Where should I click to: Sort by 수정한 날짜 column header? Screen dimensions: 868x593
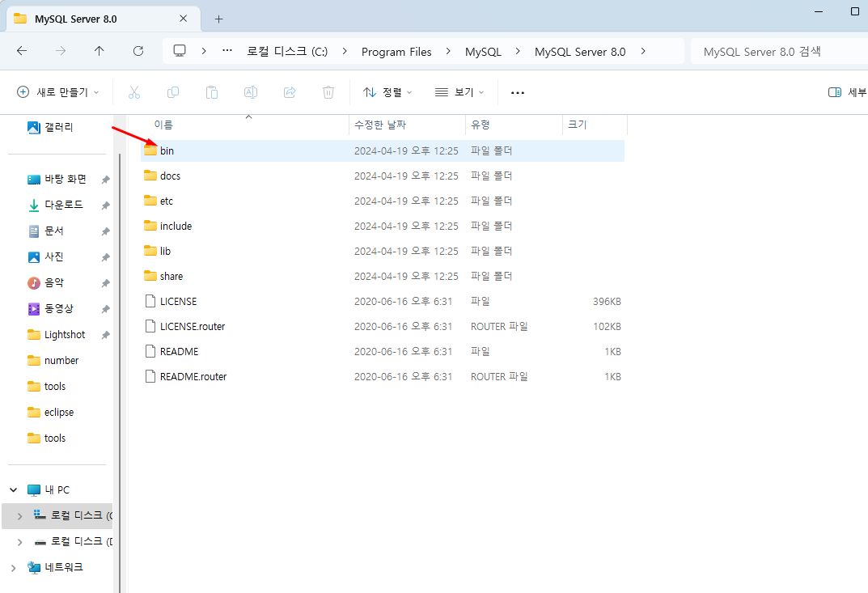coord(407,125)
